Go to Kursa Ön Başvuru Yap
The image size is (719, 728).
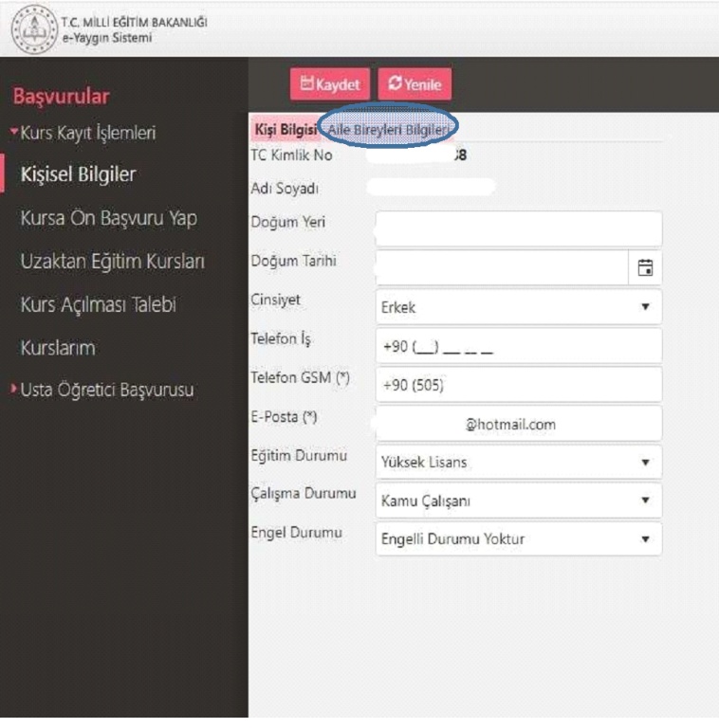(x=108, y=218)
